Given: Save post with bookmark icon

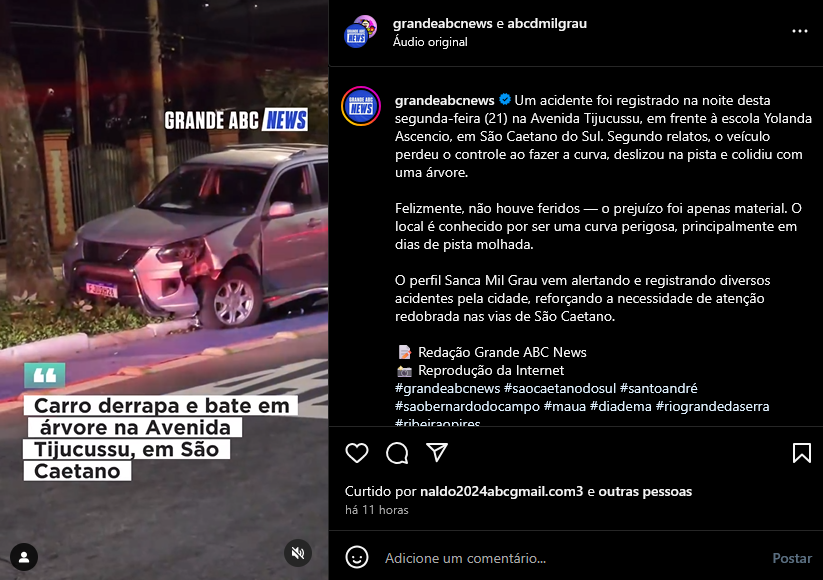Looking at the screenshot, I should pos(801,453).
